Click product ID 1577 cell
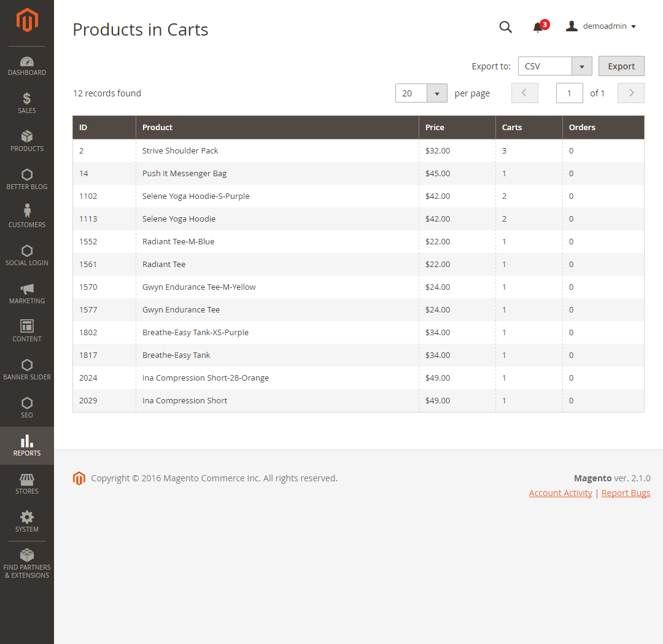Screen dimensions: 663x644 (104, 310)
